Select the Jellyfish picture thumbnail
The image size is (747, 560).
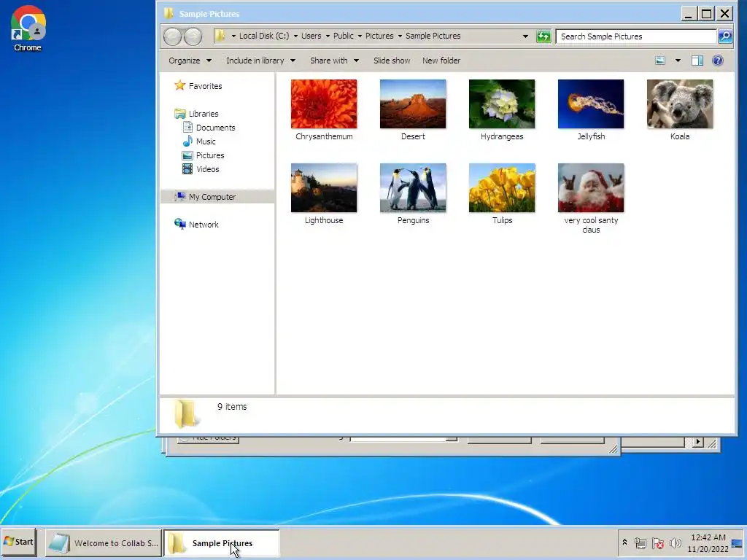(x=591, y=104)
